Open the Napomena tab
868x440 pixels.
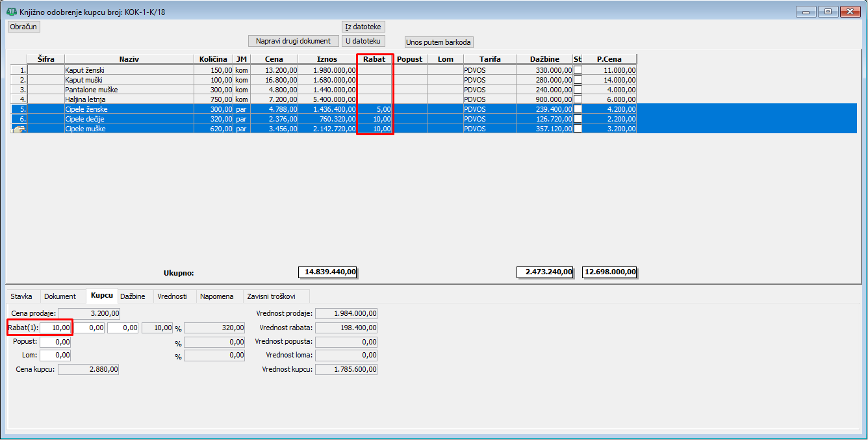pyautogui.click(x=217, y=296)
